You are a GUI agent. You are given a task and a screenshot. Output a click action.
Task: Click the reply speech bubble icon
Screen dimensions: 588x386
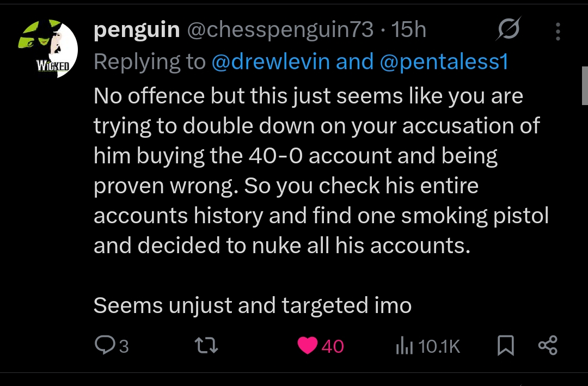point(103,345)
